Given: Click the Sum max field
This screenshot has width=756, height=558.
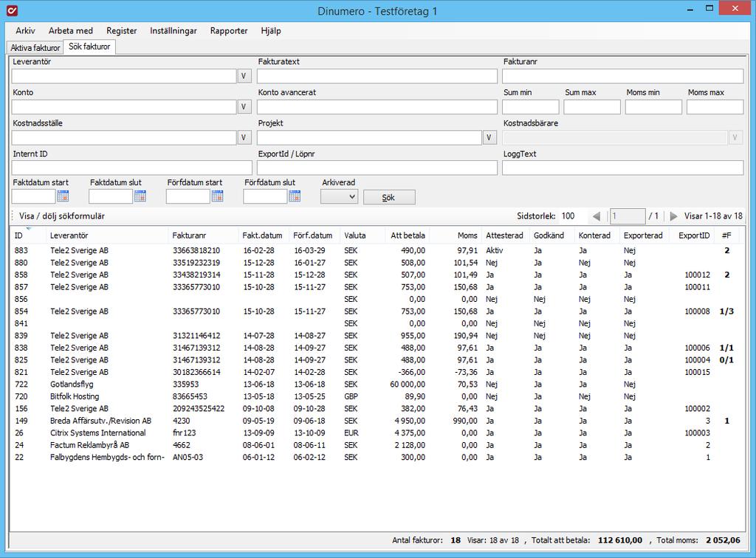Looking at the screenshot, I should (591, 106).
